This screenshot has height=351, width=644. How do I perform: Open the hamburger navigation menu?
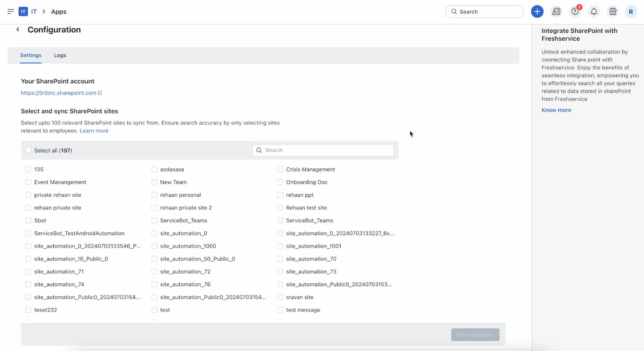click(x=11, y=12)
